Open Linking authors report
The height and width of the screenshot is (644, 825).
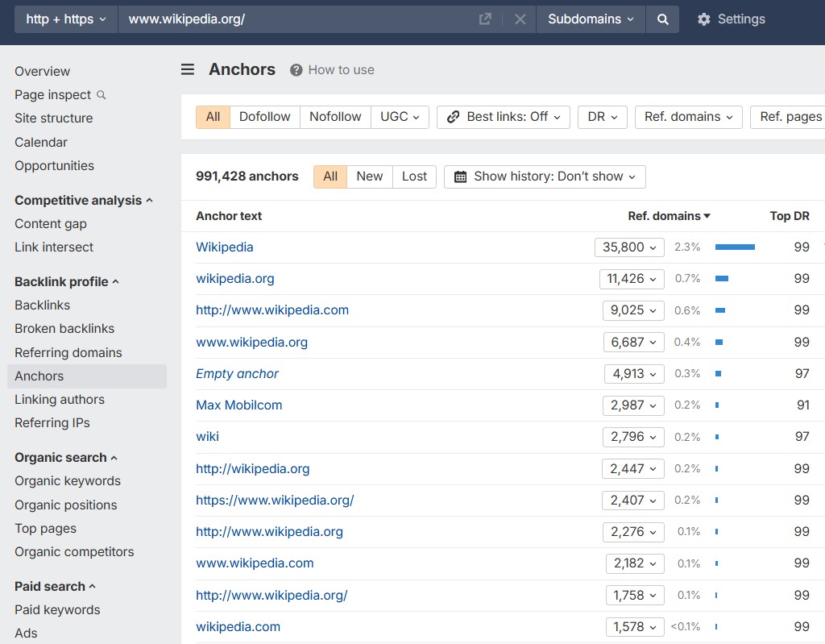[x=60, y=400]
